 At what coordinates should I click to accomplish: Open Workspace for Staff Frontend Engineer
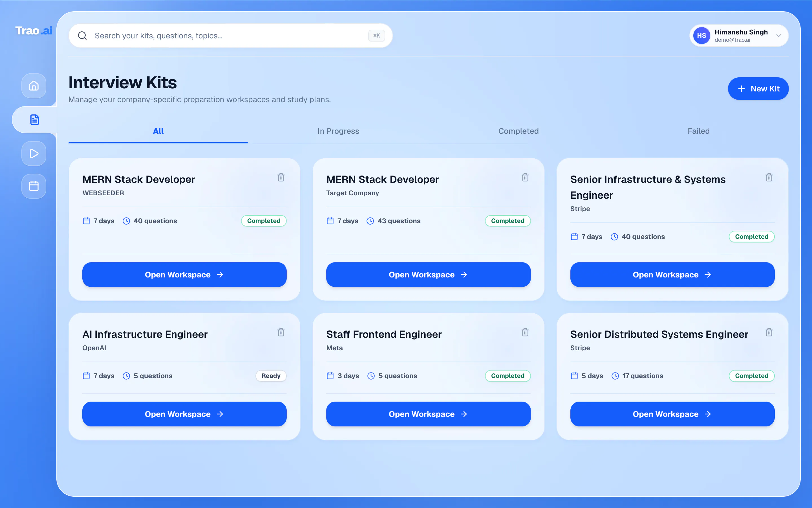click(428, 414)
